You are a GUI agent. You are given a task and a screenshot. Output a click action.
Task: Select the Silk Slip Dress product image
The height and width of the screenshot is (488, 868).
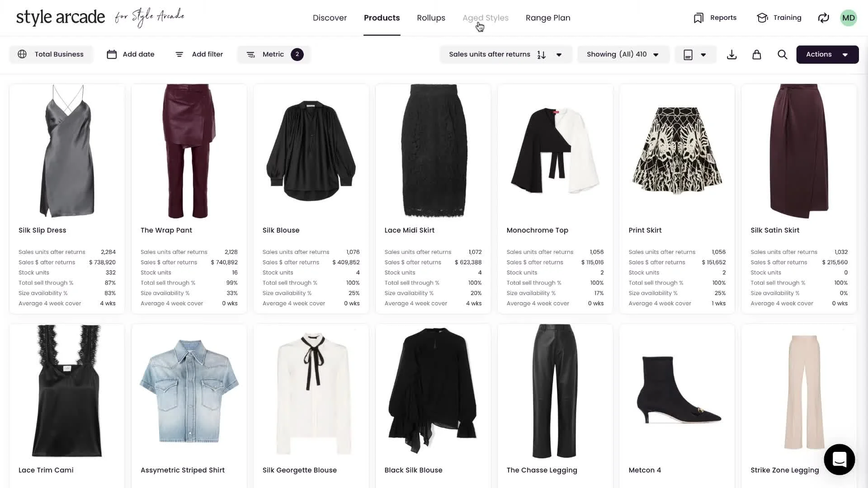(x=67, y=151)
